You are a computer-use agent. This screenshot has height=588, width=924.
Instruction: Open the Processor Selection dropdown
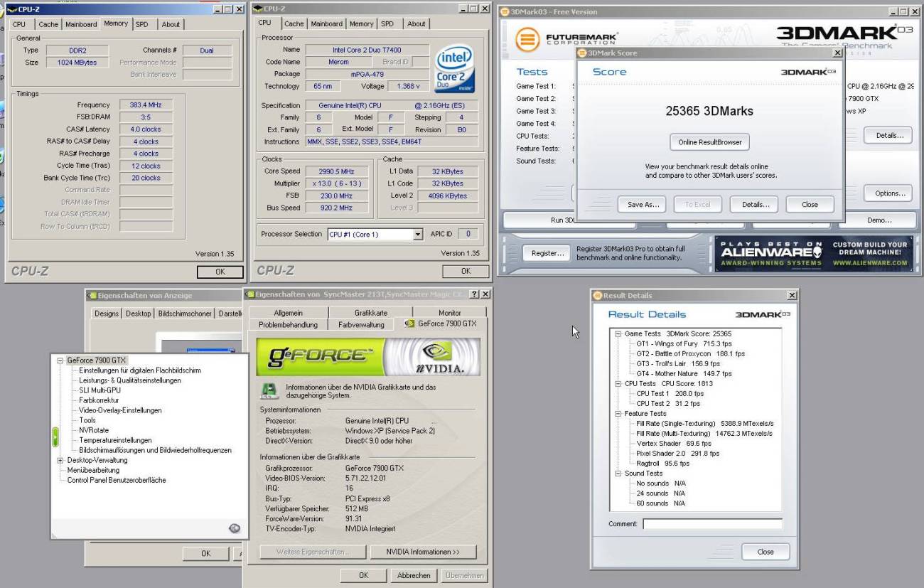(x=417, y=234)
